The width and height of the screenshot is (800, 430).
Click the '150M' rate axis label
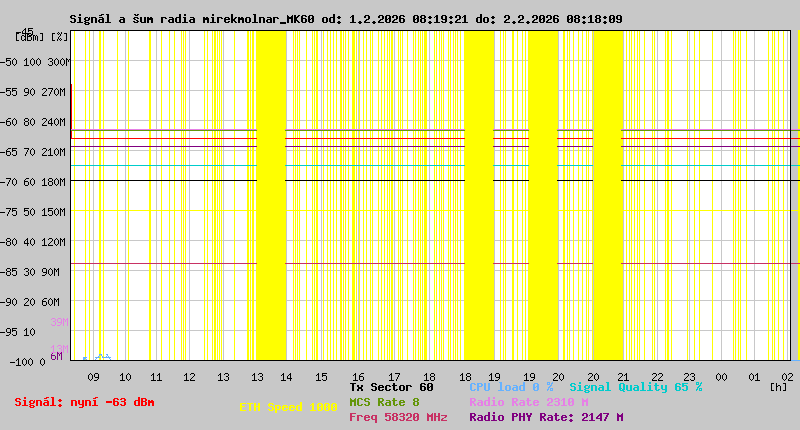(x=54, y=212)
